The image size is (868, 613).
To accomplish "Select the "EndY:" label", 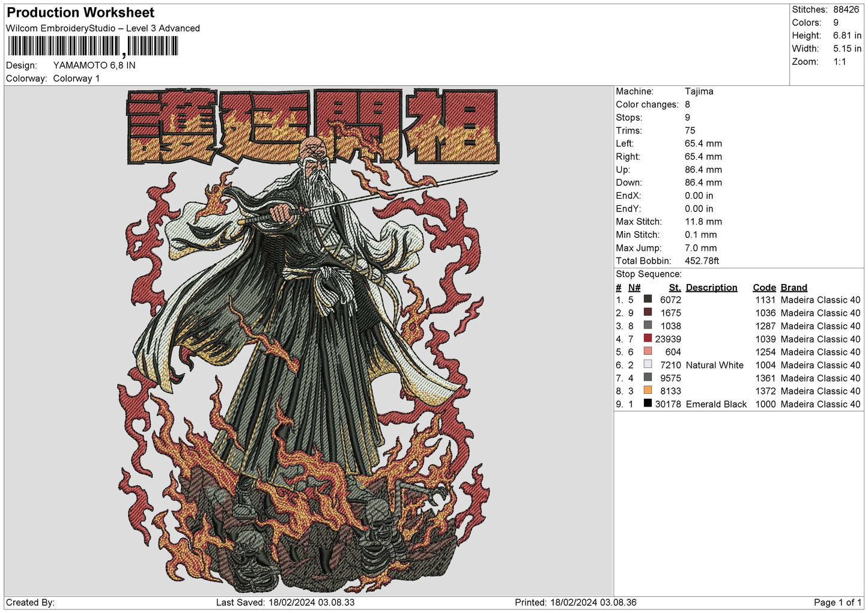I will pyautogui.click(x=628, y=209).
